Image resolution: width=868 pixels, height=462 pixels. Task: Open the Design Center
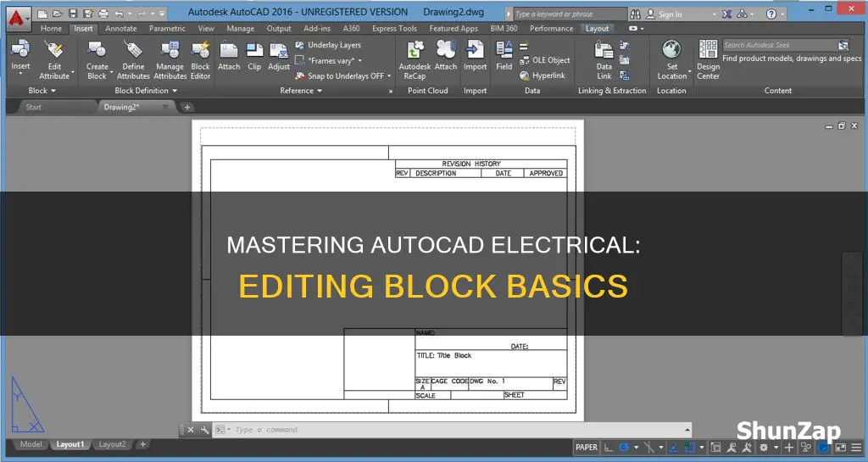(708, 59)
